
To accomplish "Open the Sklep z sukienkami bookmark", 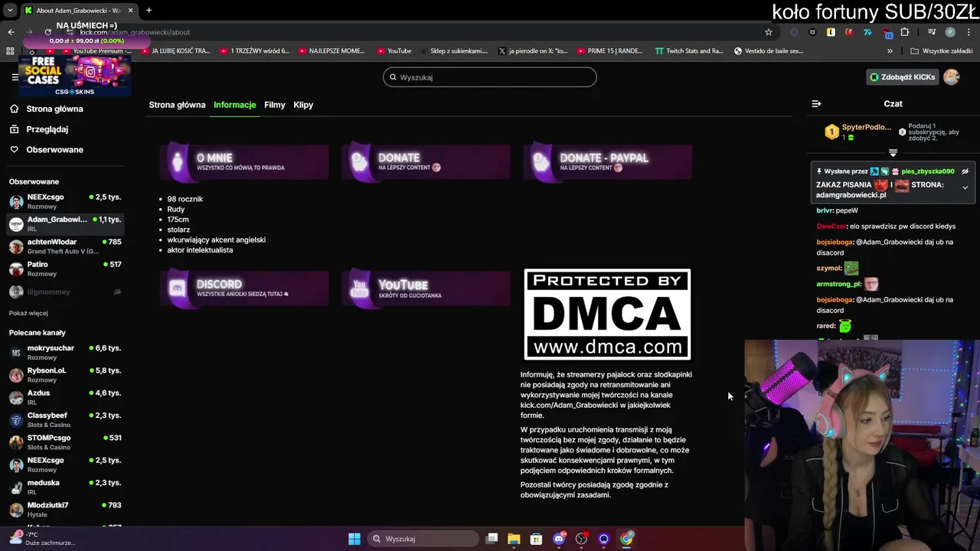I will (x=452, y=51).
